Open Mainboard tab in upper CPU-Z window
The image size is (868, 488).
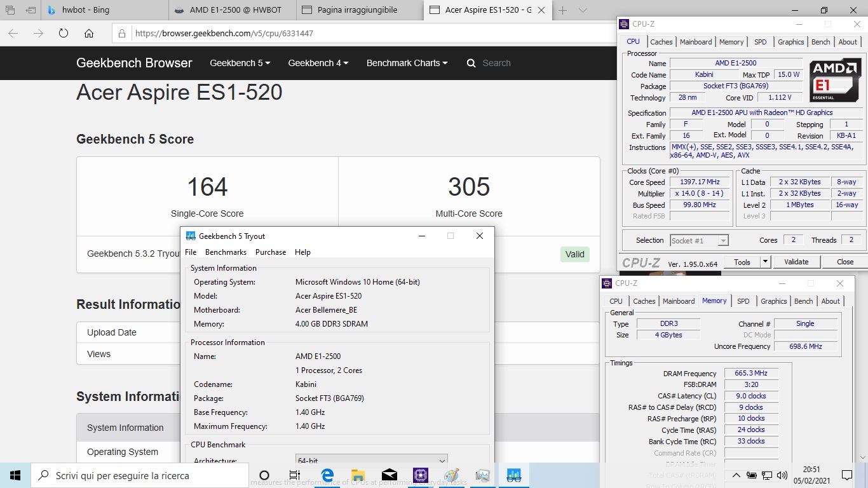(x=696, y=42)
